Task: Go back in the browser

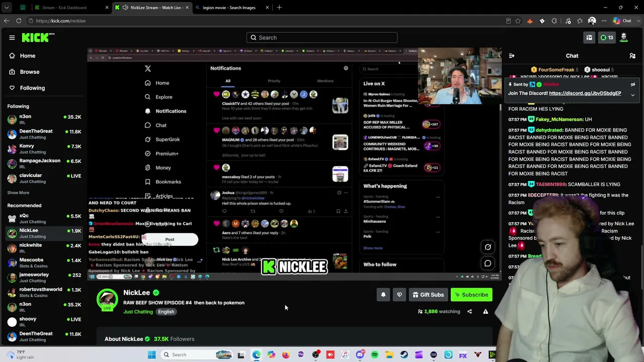Action: 7,21
